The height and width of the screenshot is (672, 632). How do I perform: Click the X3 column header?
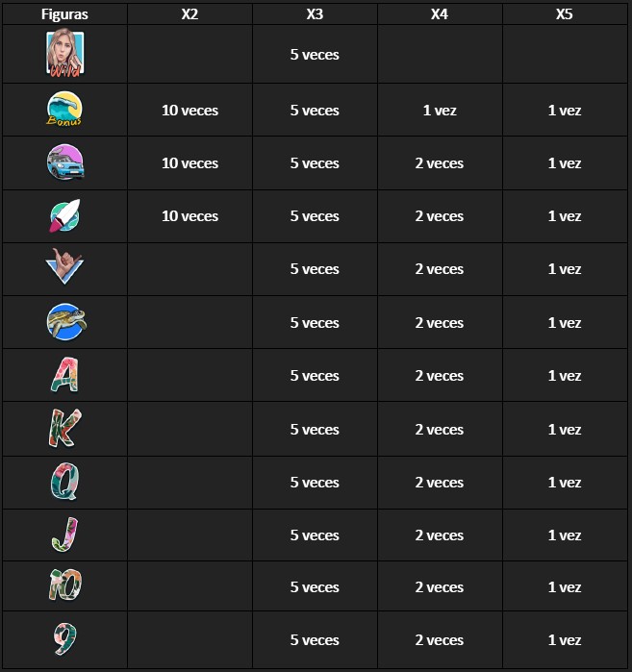315,14
